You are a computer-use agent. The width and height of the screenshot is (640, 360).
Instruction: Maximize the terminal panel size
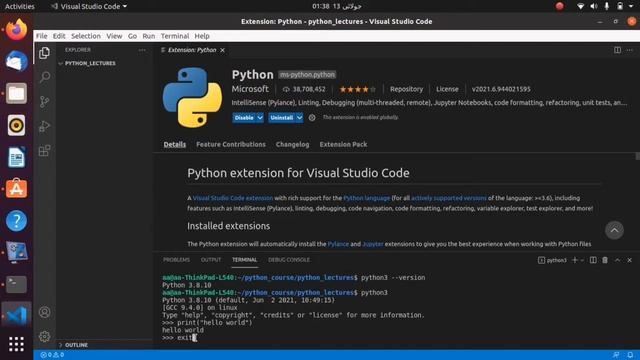pos(617,260)
